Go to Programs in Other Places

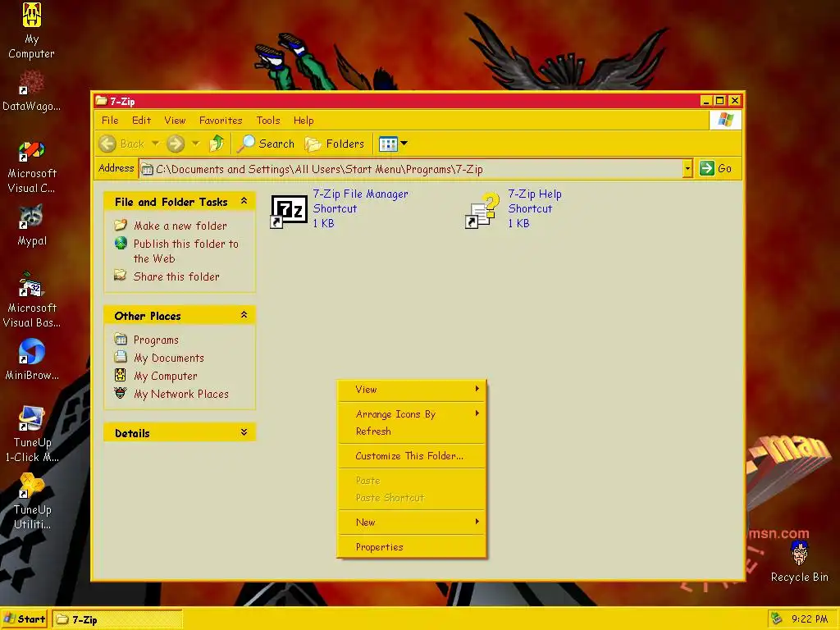[x=156, y=340]
